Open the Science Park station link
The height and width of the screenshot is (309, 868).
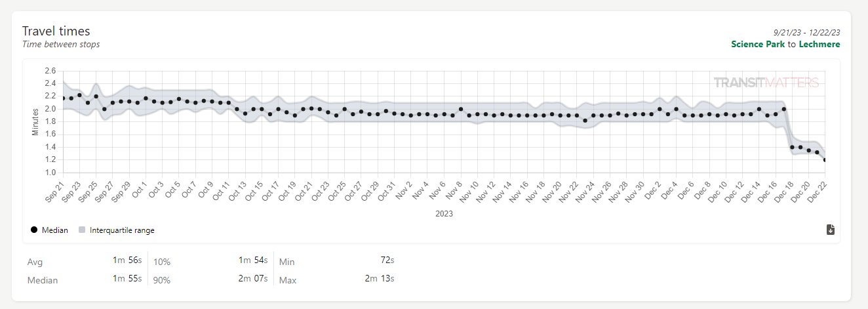coord(758,44)
